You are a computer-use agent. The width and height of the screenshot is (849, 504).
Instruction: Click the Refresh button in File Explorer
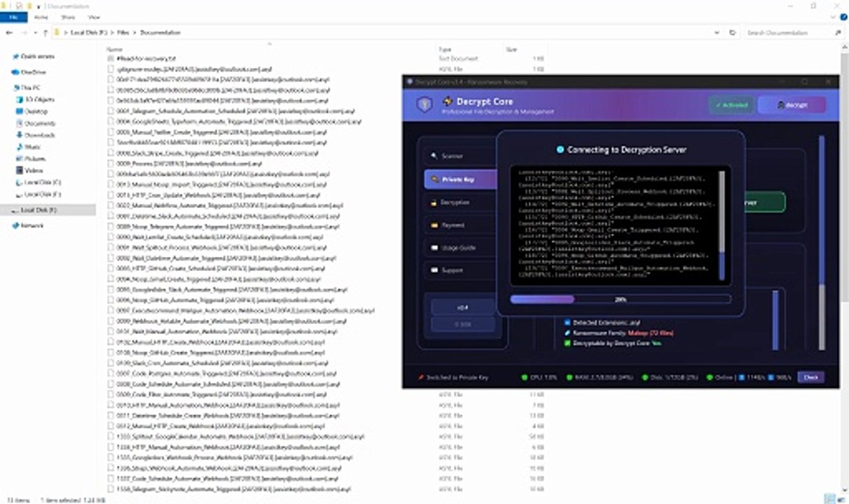[732, 33]
